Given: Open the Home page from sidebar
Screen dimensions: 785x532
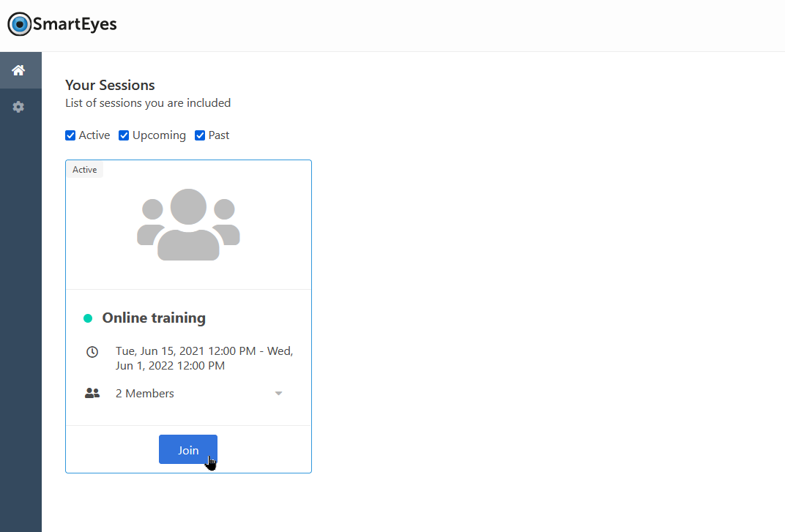Looking at the screenshot, I should pyautogui.click(x=18, y=70).
